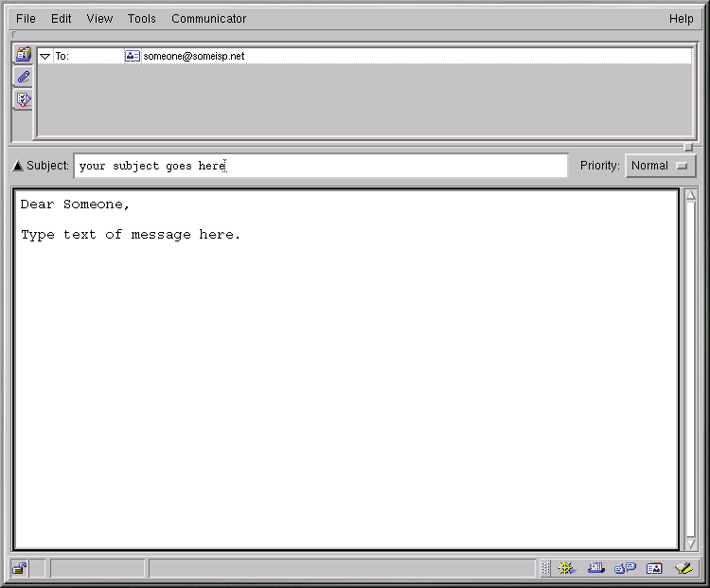Open the Priority Normal dropdown
The height and width of the screenshot is (588, 710).
pos(660,166)
